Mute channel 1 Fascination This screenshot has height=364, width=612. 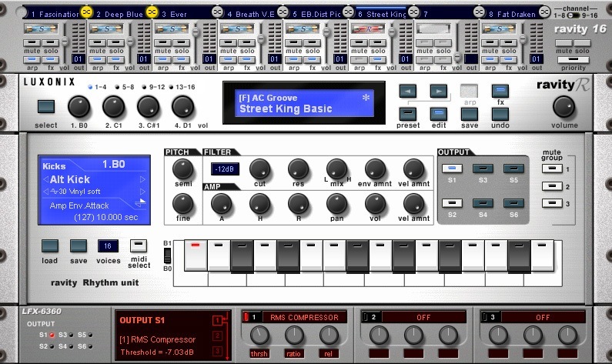[x=32, y=42]
